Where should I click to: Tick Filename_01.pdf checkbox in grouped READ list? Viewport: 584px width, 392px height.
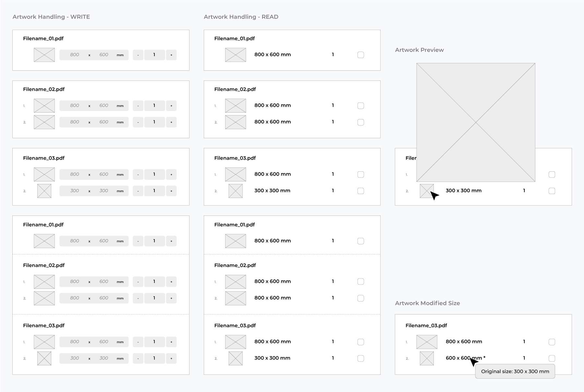point(360,241)
